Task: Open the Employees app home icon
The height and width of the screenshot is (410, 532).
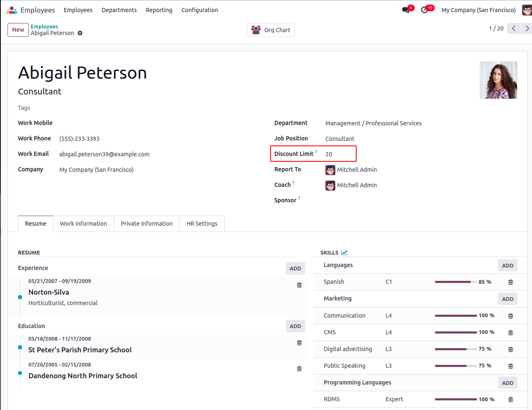Action: tap(12, 10)
